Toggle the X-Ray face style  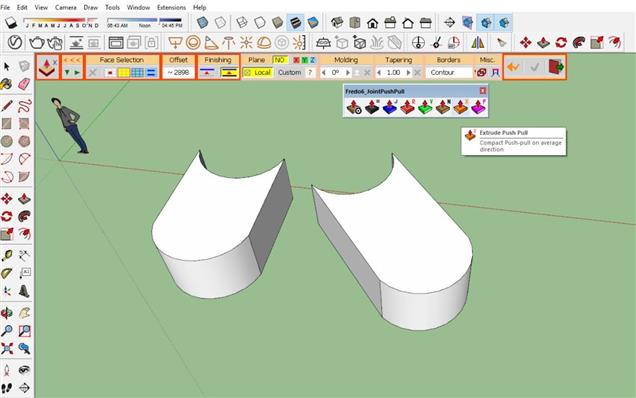click(x=202, y=22)
